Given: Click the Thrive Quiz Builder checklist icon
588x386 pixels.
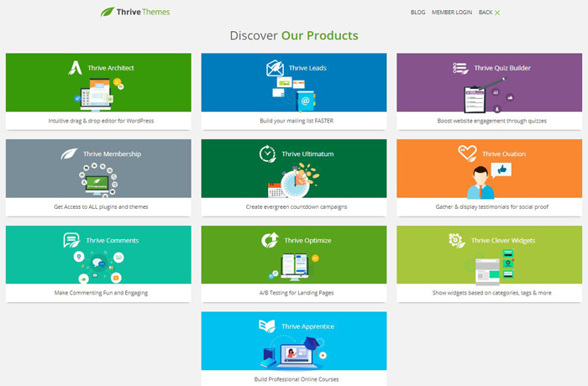Looking at the screenshot, I should pyautogui.click(x=460, y=68).
